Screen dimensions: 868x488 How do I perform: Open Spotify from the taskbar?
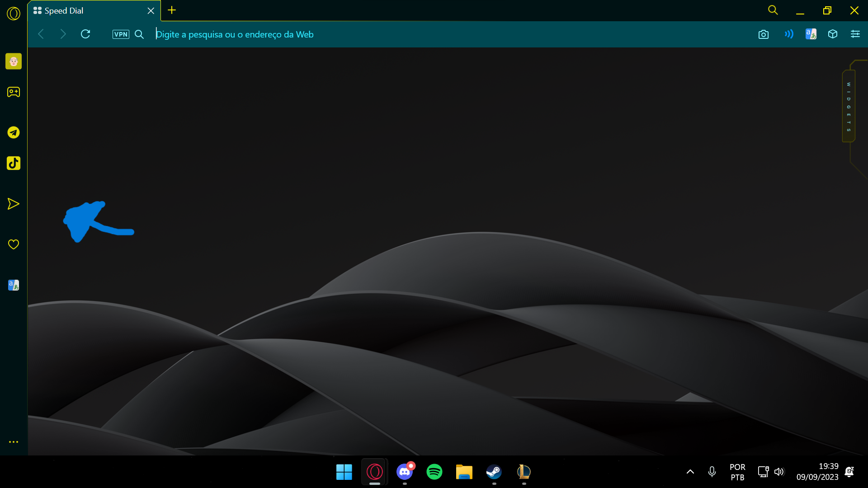434,472
